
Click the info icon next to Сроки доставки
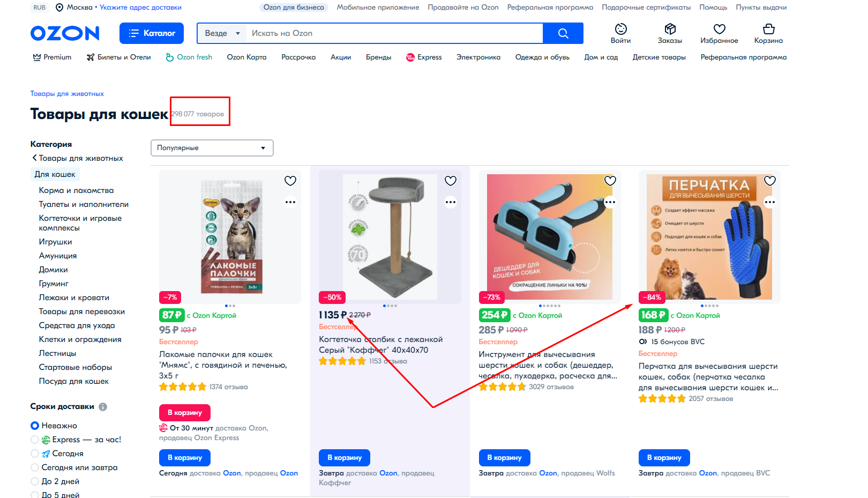coord(103,407)
